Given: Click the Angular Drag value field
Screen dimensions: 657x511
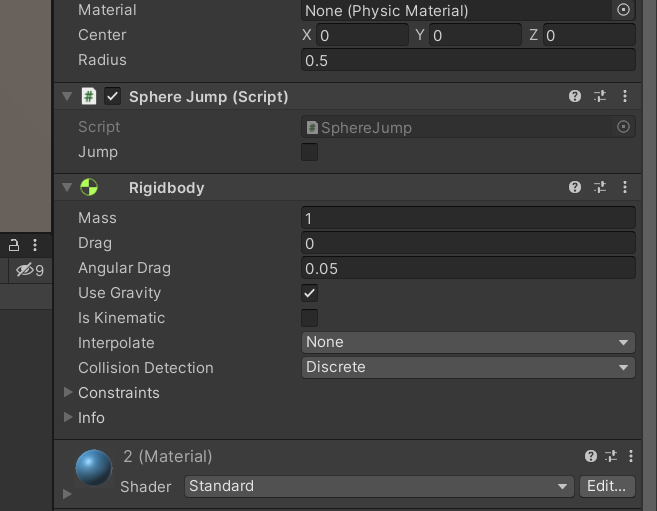Looking at the screenshot, I should click(x=468, y=268).
